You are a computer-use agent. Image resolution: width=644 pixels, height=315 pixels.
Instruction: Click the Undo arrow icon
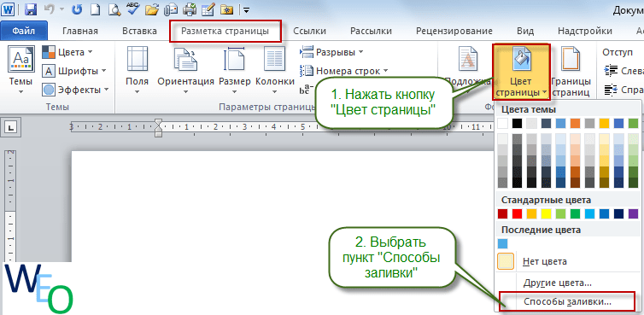point(49,9)
